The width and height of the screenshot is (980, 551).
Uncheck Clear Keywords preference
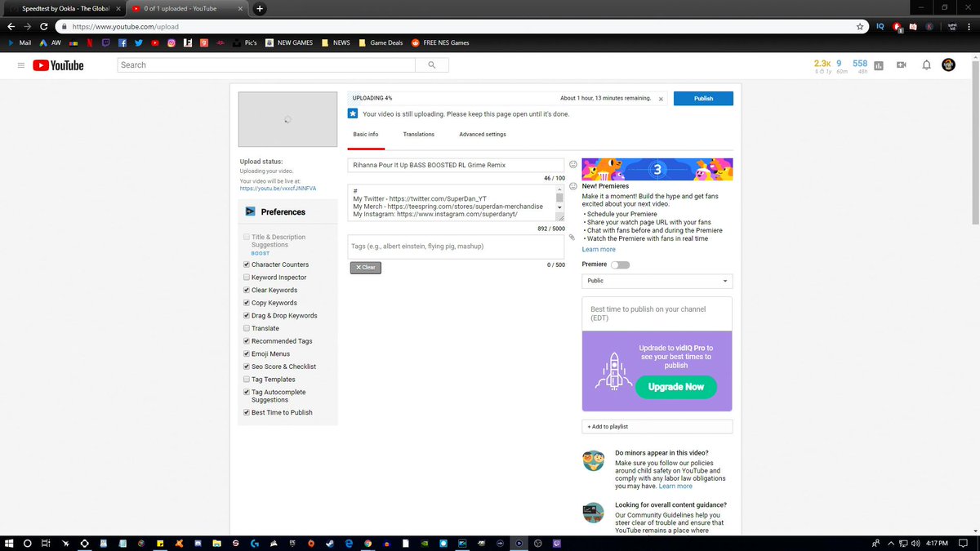coord(247,290)
